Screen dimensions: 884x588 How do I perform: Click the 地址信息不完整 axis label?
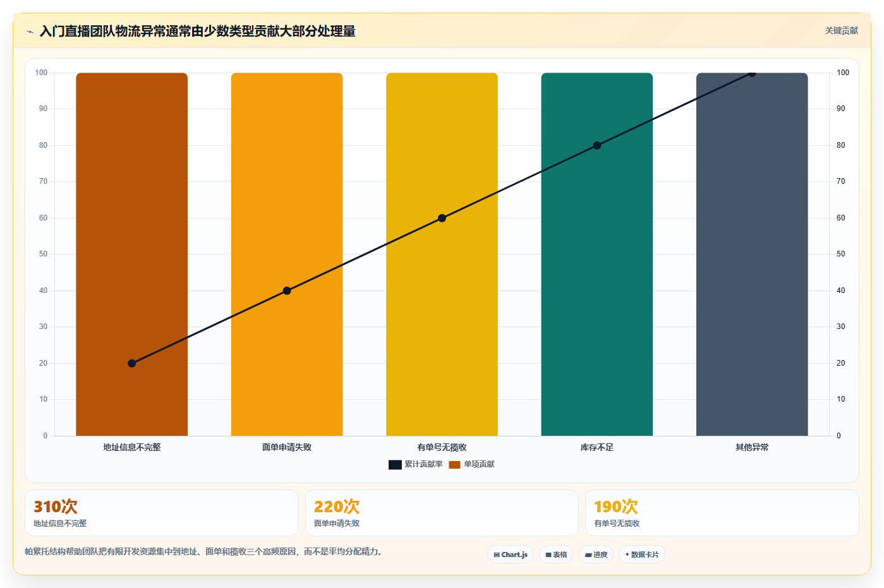pyautogui.click(x=132, y=447)
